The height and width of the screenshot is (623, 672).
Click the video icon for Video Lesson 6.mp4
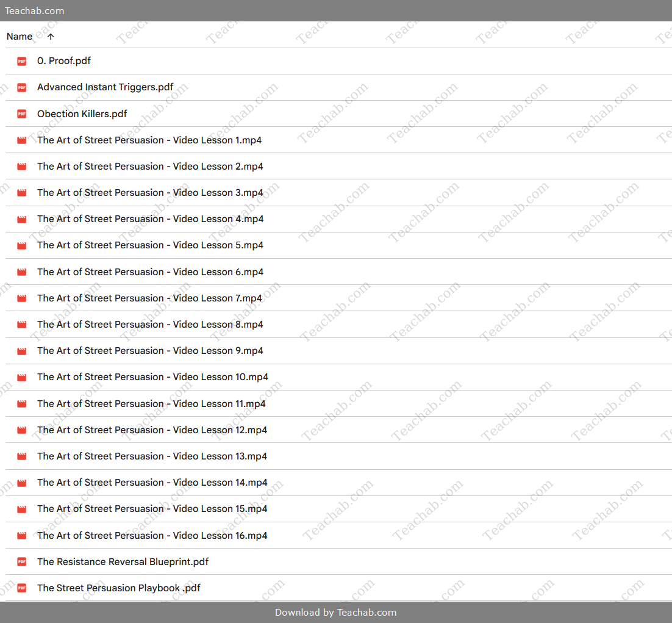(x=22, y=272)
